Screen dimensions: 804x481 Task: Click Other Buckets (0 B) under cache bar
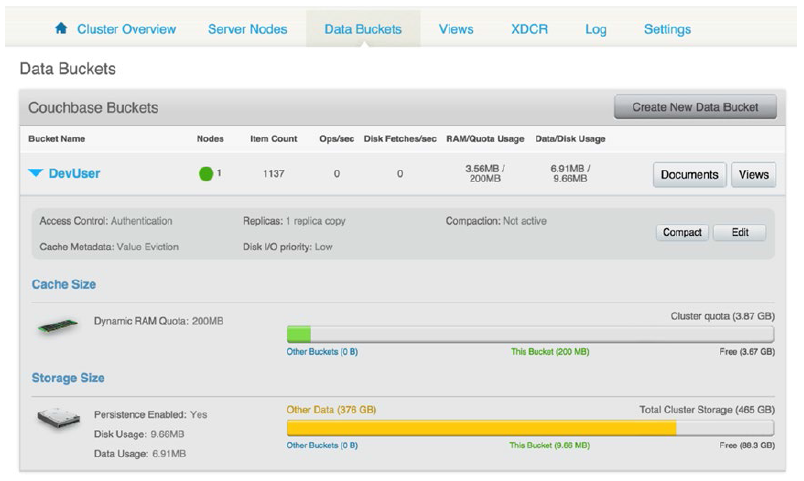click(322, 352)
